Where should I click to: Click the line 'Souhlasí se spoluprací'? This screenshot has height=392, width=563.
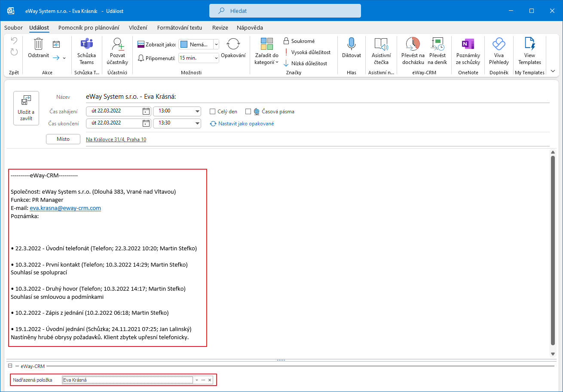pyautogui.click(x=39, y=273)
